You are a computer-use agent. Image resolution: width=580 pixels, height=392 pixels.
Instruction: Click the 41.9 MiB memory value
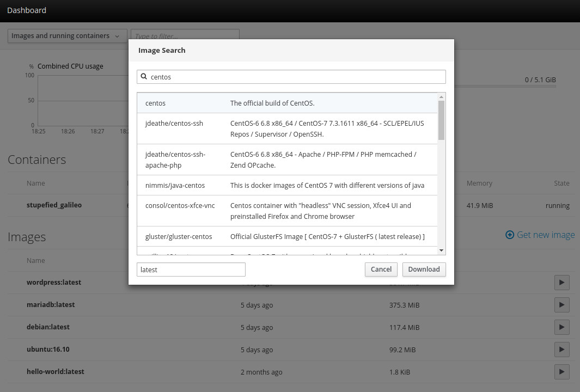click(x=480, y=206)
